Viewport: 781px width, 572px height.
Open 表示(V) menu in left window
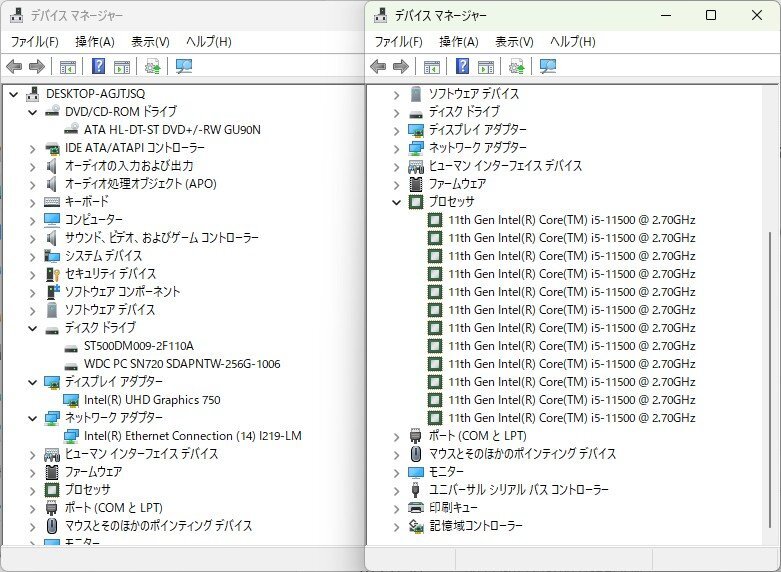tap(150, 41)
